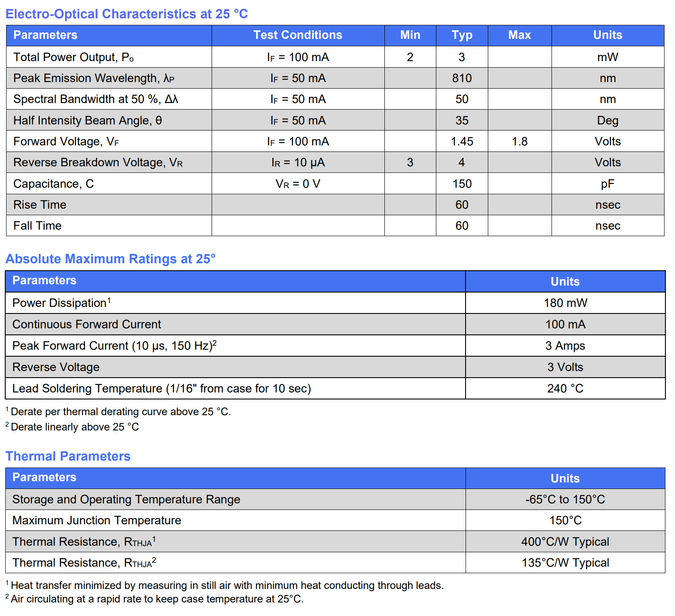The image size is (675, 616).
Task: Select the Typ column header
Action: coord(462,35)
